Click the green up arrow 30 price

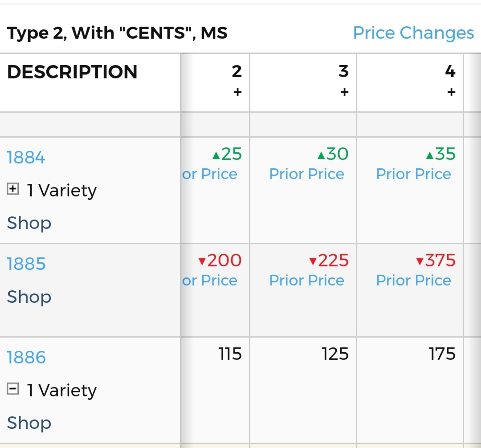333,154
